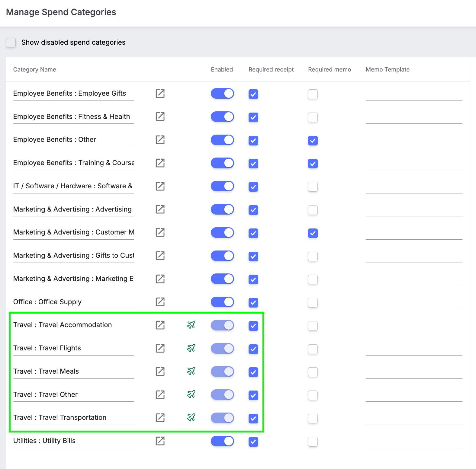Toggle Travel Meals enabled switch
476x469 pixels.
pyautogui.click(x=222, y=372)
